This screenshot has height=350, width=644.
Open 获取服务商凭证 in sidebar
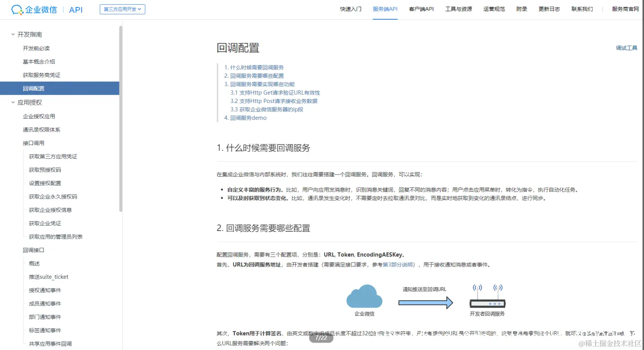pos(42,75)
